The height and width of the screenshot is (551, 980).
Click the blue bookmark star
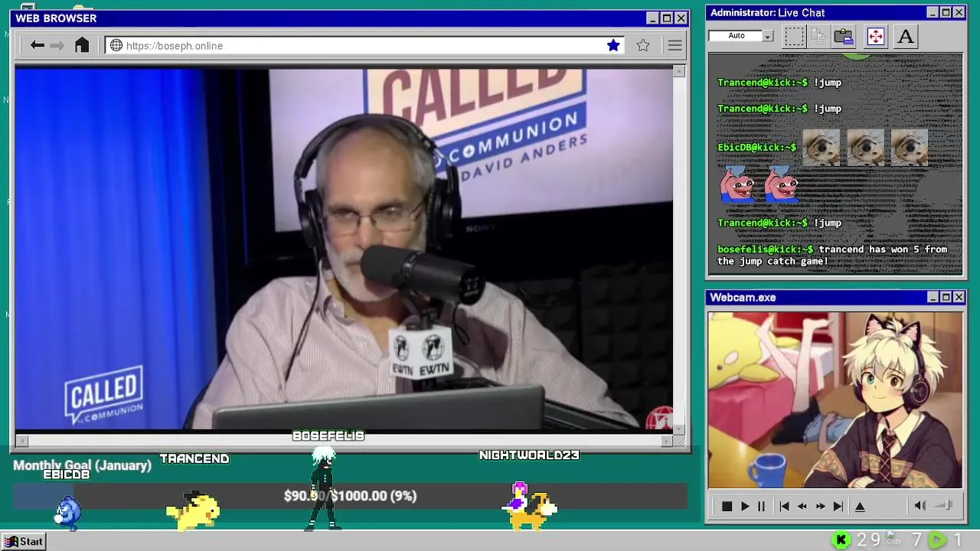pos(613,45)
